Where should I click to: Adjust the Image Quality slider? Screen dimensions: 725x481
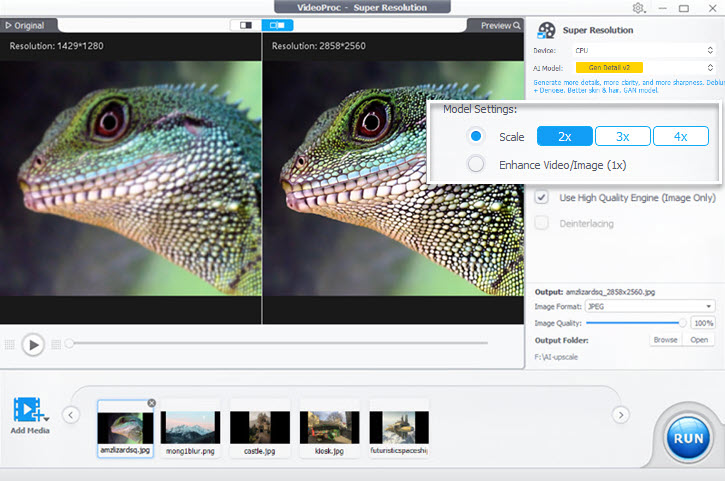tap(683, 323)
